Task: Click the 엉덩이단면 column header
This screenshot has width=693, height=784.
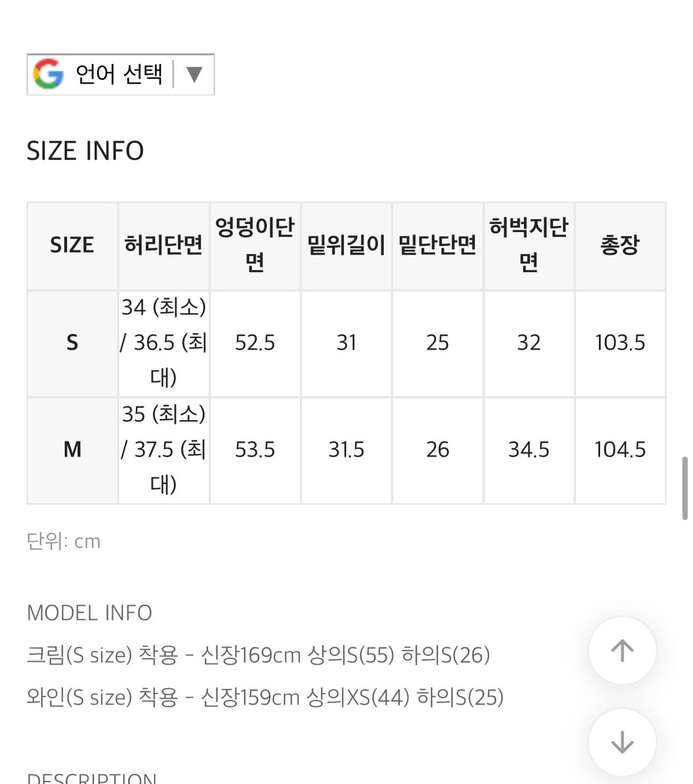Action: 254,245
